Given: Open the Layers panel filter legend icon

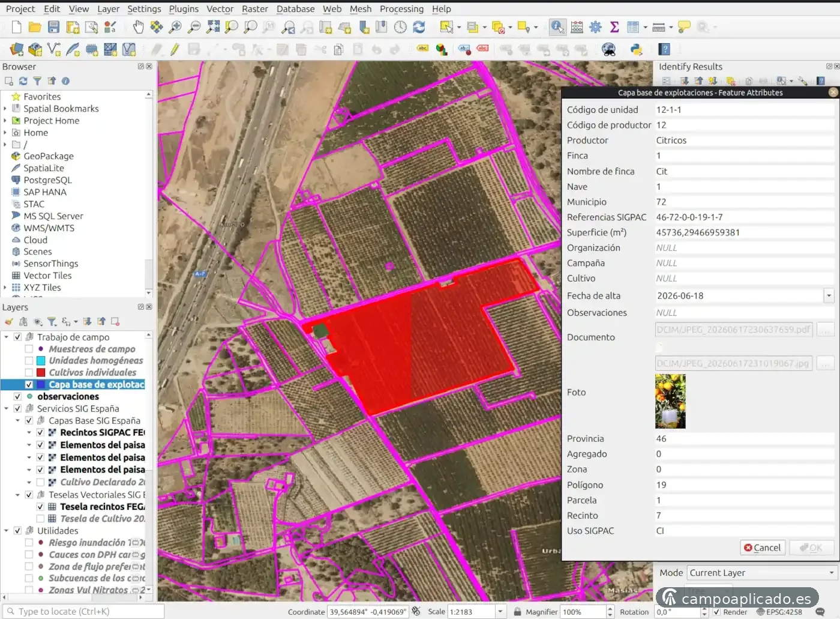Looking at the screenshot, I should coord(52,322).
